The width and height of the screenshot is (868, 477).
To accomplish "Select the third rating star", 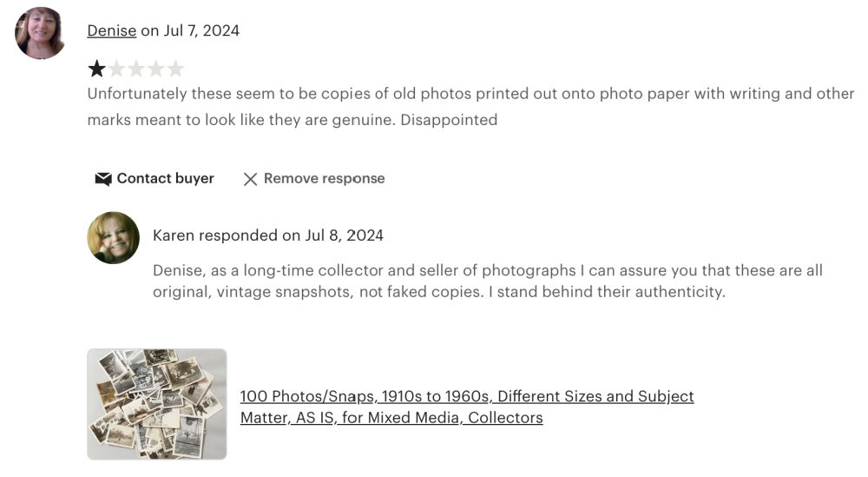I will point(136,69).
